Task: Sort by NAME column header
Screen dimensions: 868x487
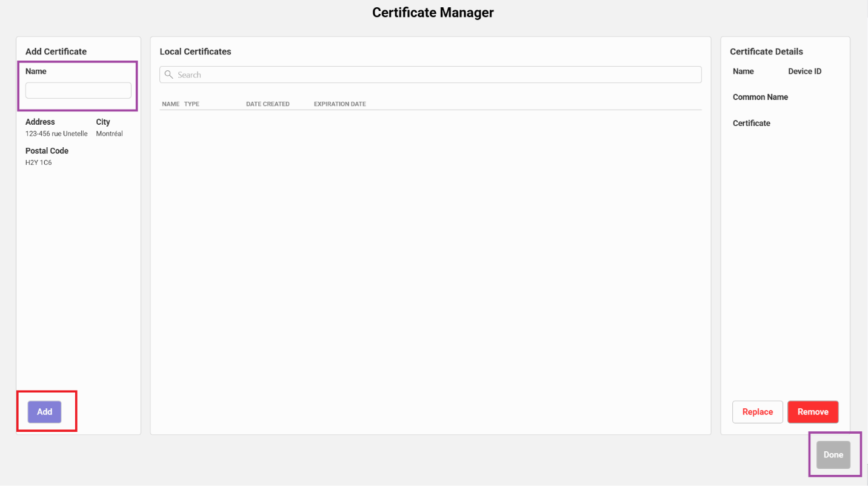Action: 171,104
